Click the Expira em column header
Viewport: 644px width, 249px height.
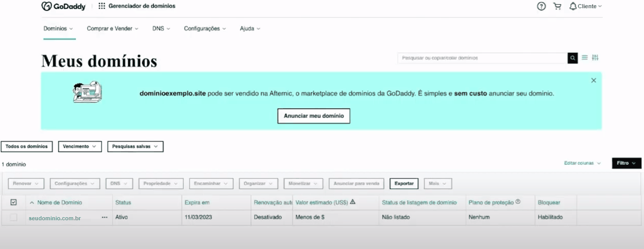(197, 203)
